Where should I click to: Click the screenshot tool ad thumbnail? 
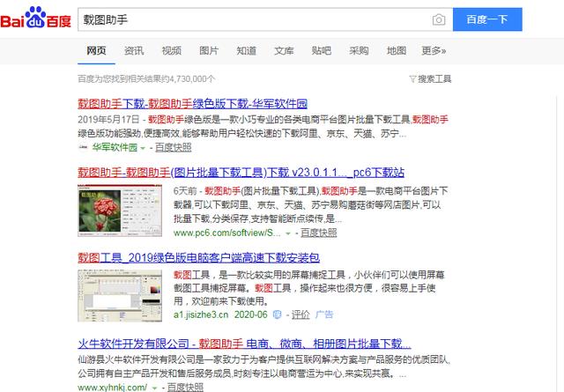[x=120, y=295]
